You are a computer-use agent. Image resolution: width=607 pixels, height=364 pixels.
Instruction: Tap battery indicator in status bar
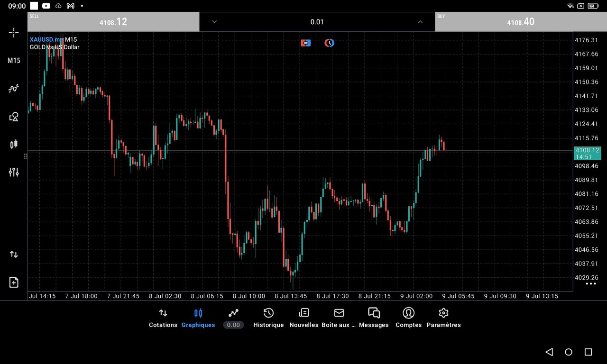click(x=592, y=6)
